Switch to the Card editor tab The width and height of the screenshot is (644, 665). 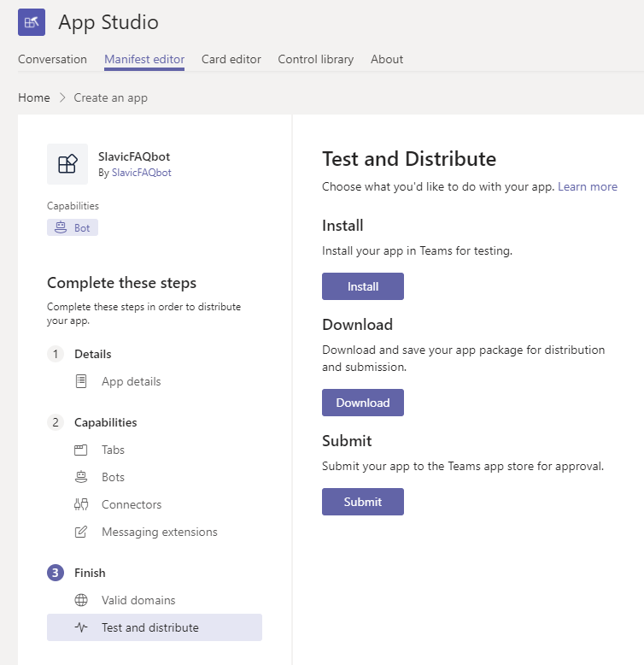point(231,59)
